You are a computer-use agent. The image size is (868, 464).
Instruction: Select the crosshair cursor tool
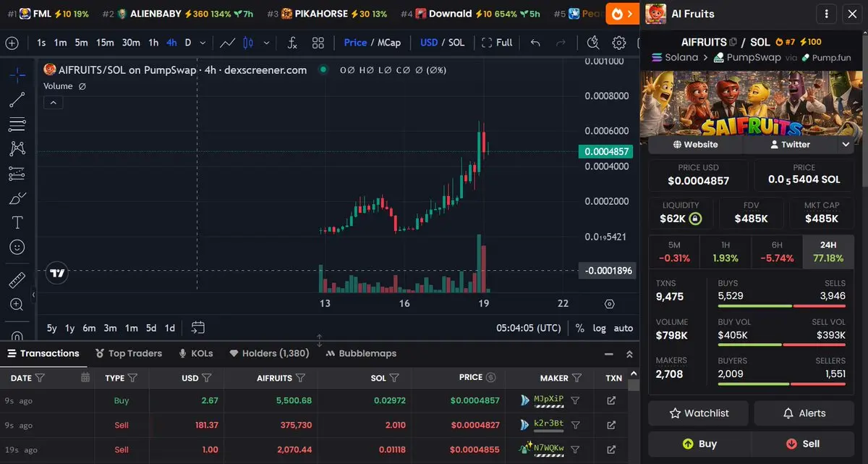17,75
